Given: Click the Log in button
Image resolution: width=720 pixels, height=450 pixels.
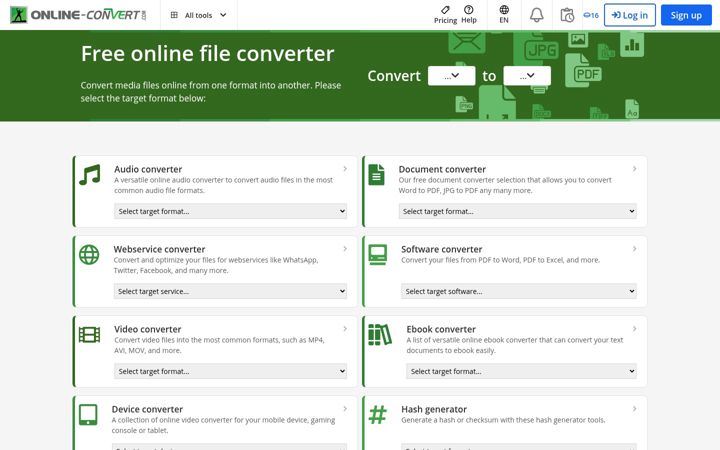Looking at the screenshot, I should 630,15.
